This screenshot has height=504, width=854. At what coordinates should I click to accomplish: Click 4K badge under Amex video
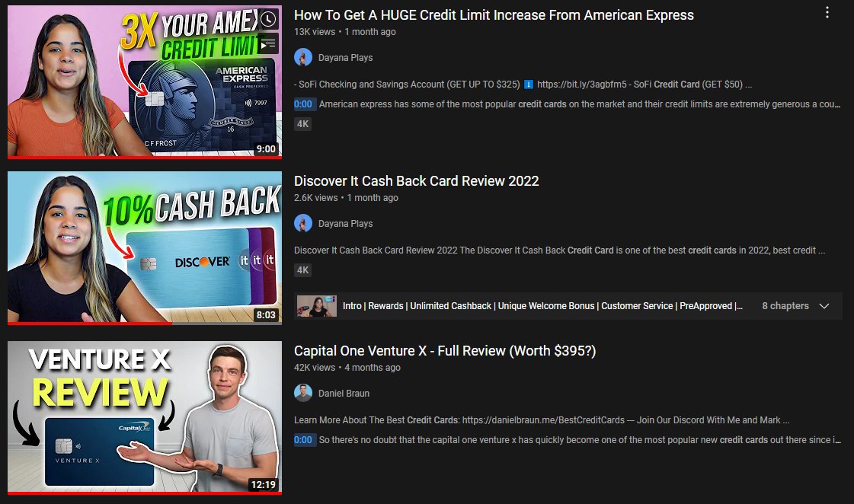point(302,124)
